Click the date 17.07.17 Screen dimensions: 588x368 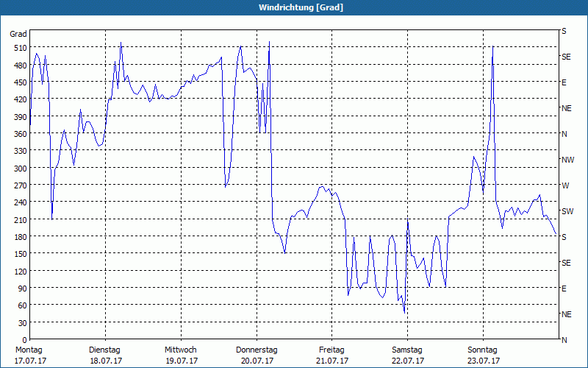(x=30, y=361)
